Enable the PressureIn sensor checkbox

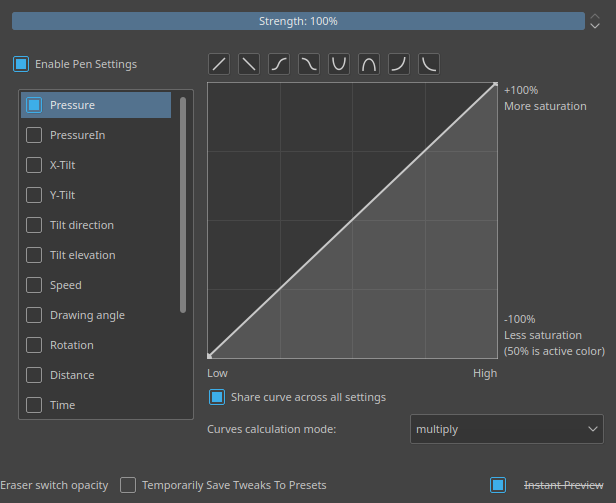tap(34, 135)
